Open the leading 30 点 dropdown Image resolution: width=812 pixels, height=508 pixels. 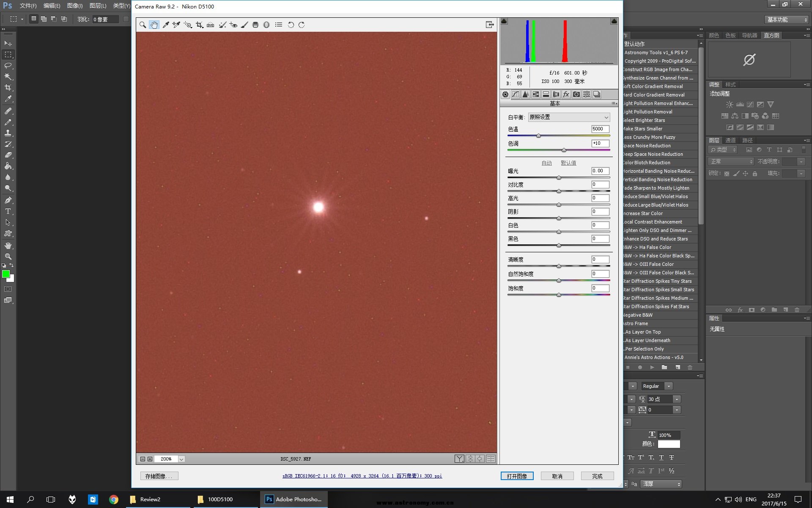pos(677,399)
